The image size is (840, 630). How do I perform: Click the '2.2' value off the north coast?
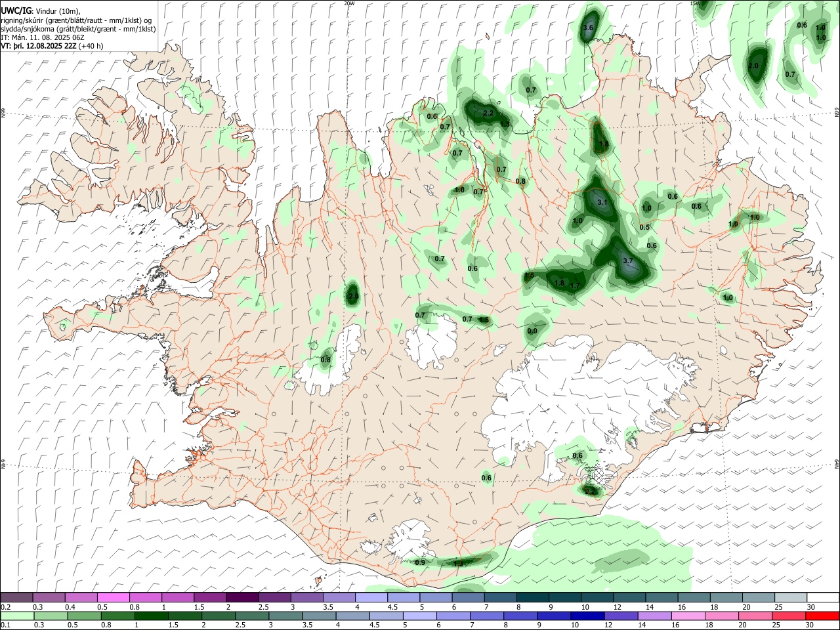tap(488, 113)
